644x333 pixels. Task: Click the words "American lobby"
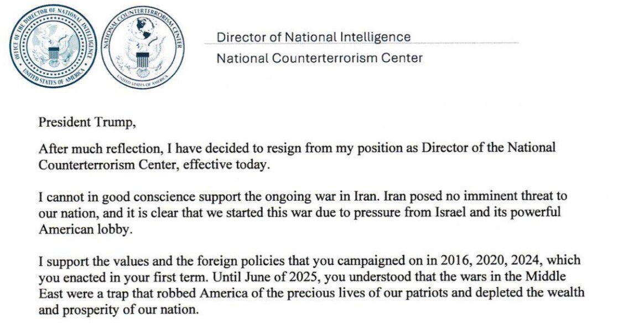click(x=85, y=230)
